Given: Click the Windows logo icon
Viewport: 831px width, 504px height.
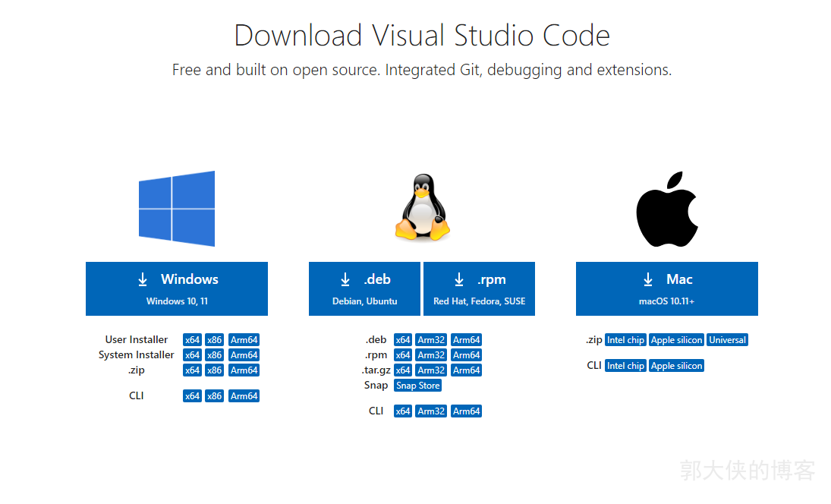Looking at the screenshot, I should point(177,208).
